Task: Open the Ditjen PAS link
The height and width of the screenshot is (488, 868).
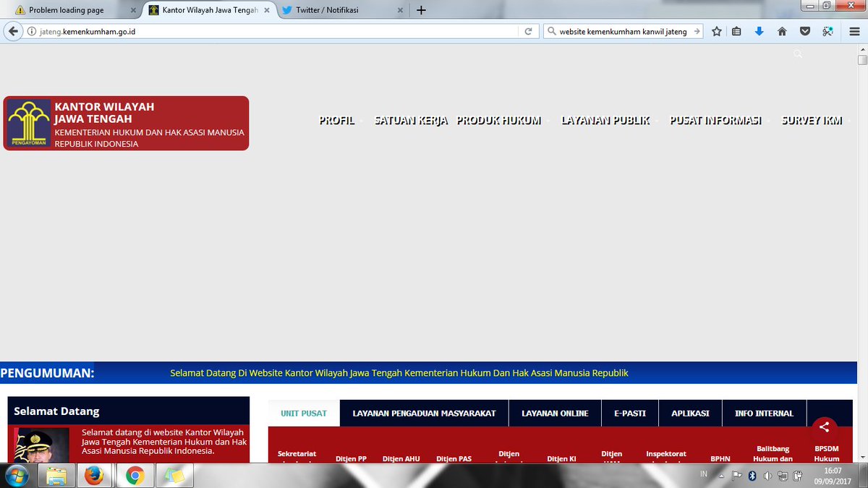Action: pos(454,458)
